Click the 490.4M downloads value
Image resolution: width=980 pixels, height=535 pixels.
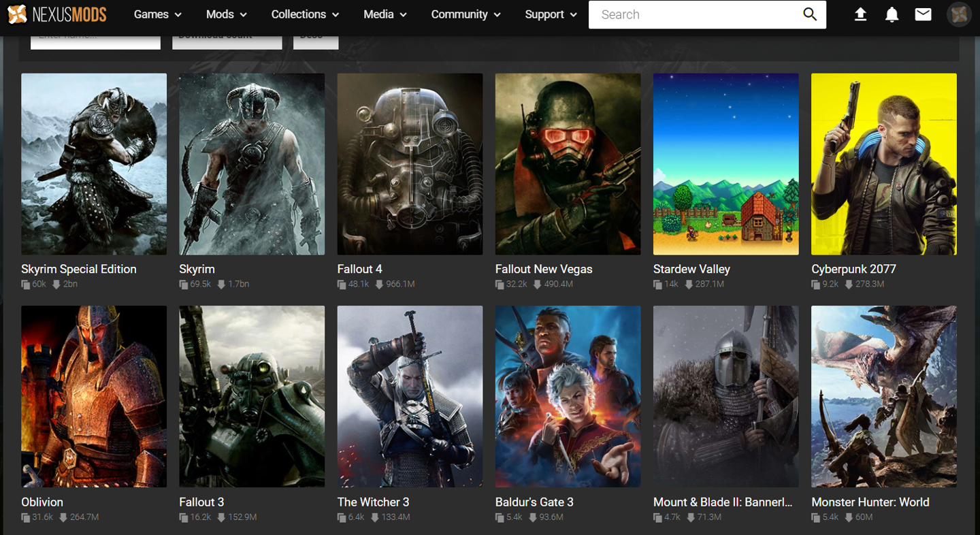(x=558, y=285)
